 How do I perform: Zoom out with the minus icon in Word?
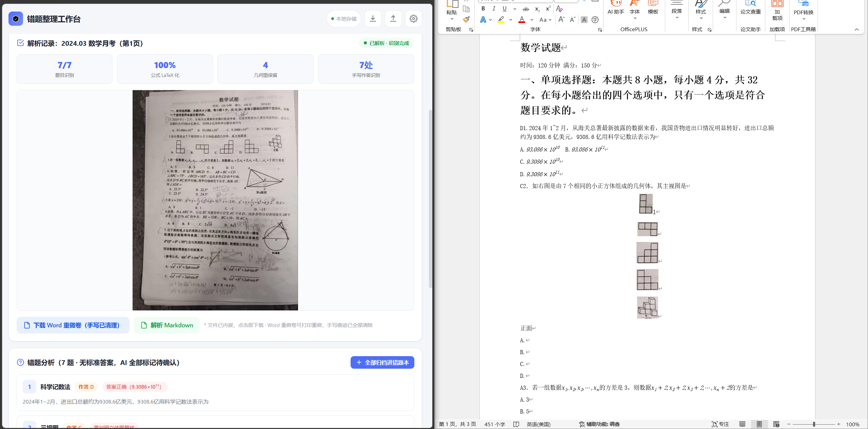tap(789, 424)
